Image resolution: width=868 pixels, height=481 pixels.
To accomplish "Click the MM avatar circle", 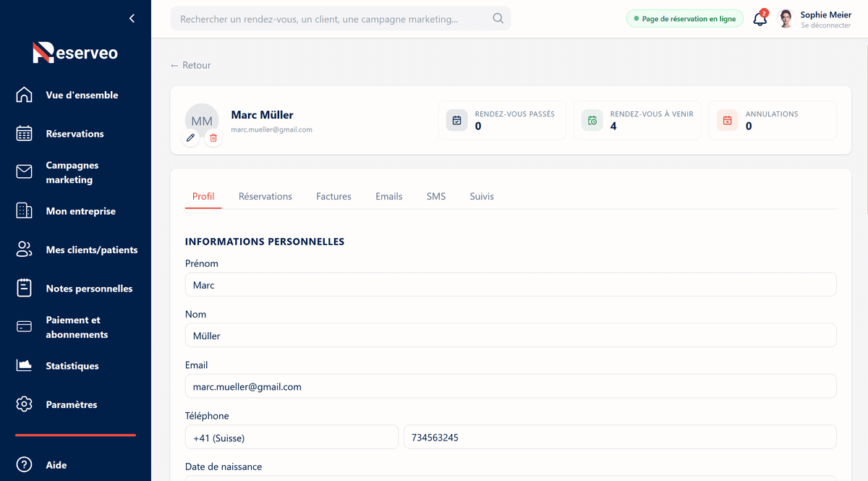I will tap(202, 121).
